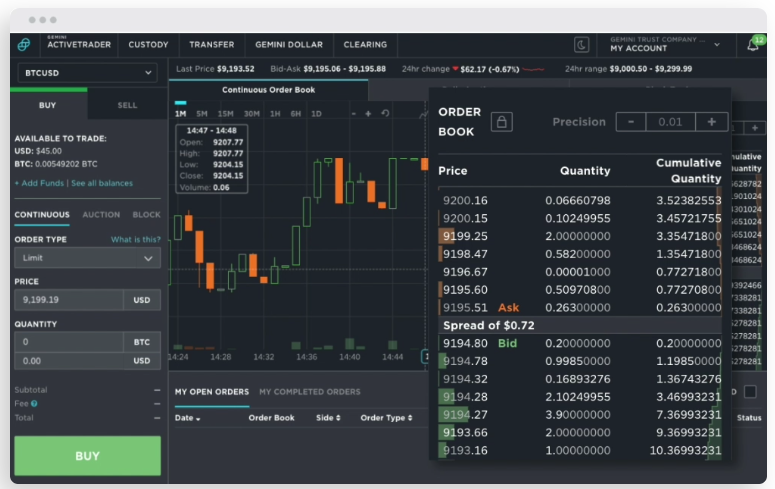
Task: Select 5M chart interval
Action: click(202, 114)
